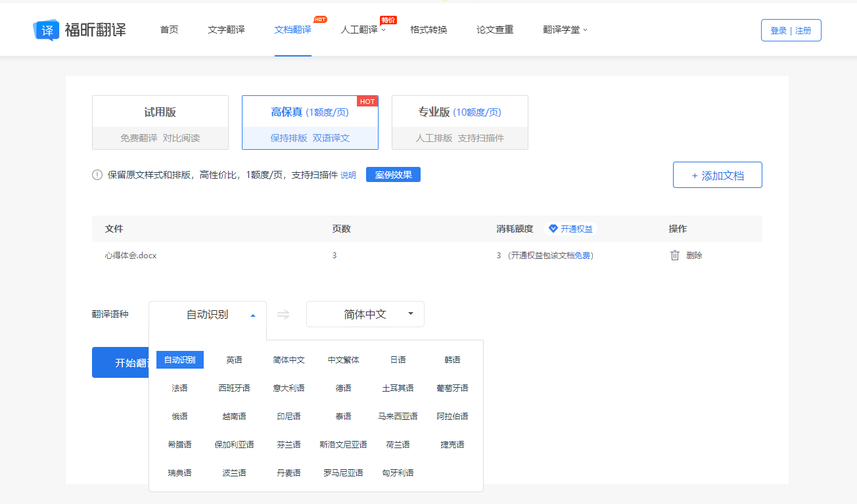Select 泰语 in the language list
Viewport: 857px width, 504px height.
[x=344, y=417]
